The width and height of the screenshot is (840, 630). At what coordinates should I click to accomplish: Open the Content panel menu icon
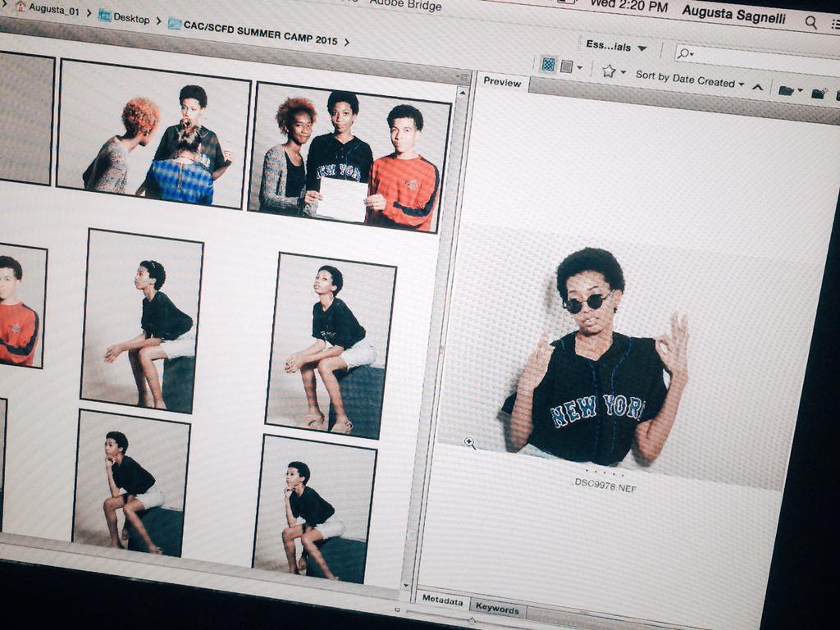[463, 78]
